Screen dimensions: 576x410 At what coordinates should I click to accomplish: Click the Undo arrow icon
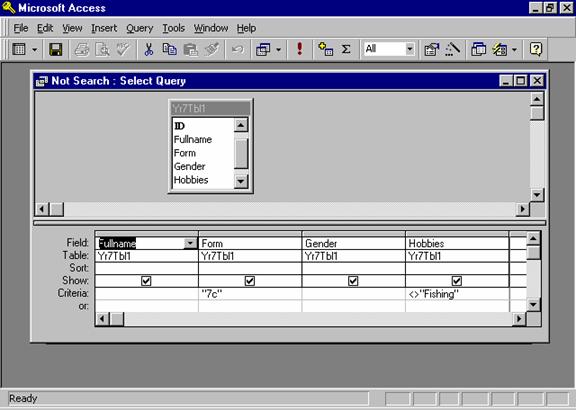pos(238,49)
